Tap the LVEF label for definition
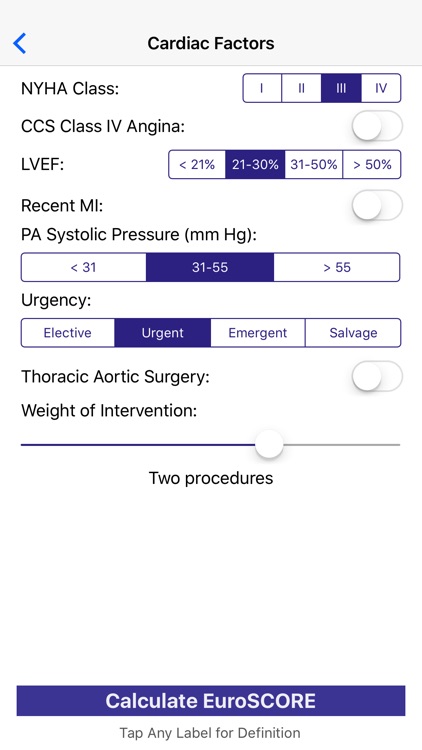 pos(43,165)
